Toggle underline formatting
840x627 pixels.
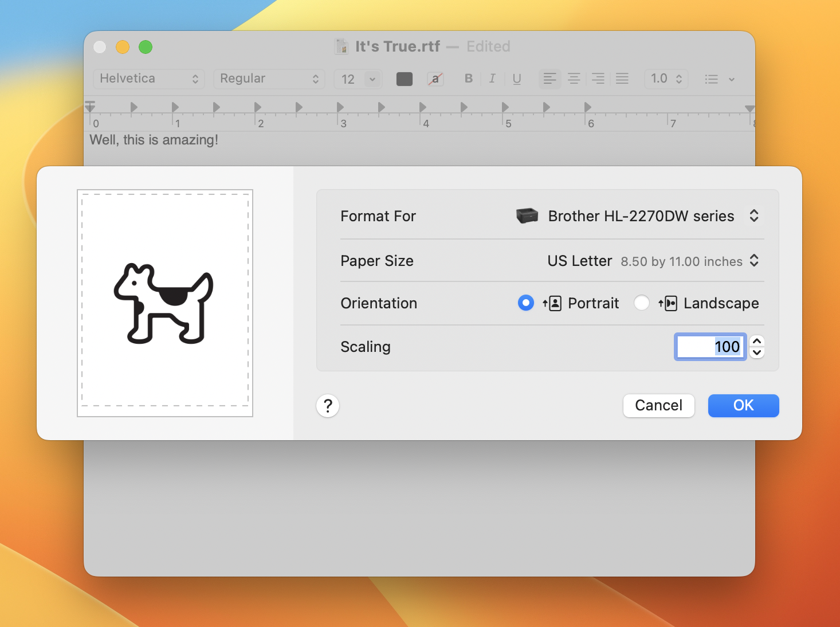click(x=516, y=79)
